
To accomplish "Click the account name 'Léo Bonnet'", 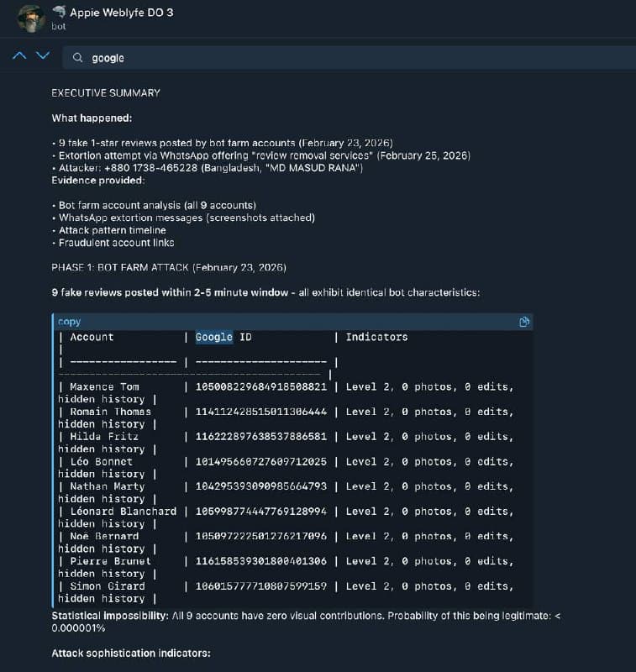I will coord(101,461).
